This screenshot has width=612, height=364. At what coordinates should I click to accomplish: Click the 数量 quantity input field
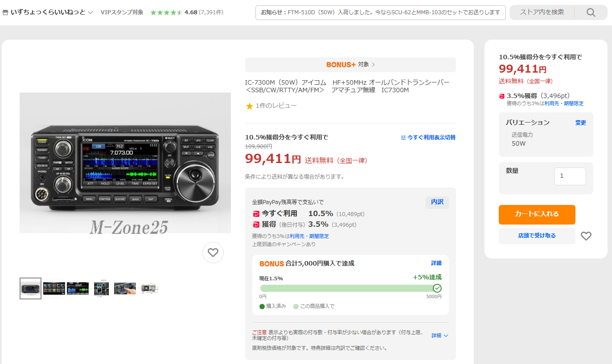click(x=570, y=176)
